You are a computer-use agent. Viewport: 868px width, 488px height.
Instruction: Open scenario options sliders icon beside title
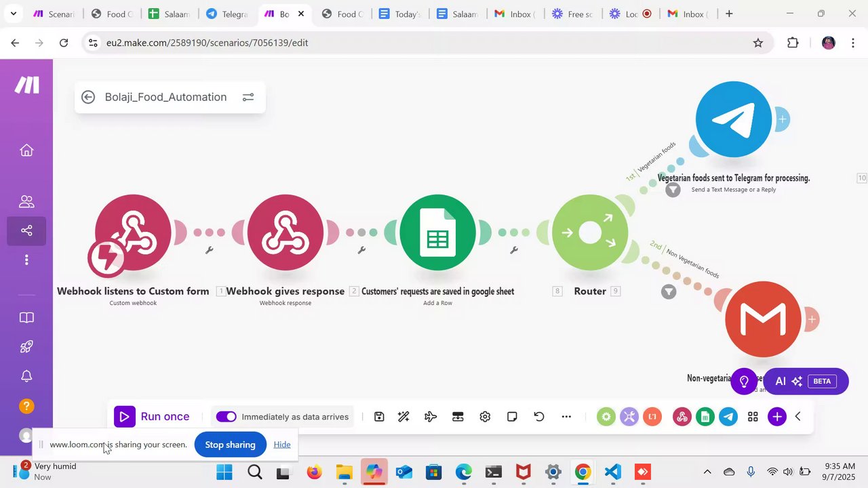pyautogui.click(x=248, y=97)
